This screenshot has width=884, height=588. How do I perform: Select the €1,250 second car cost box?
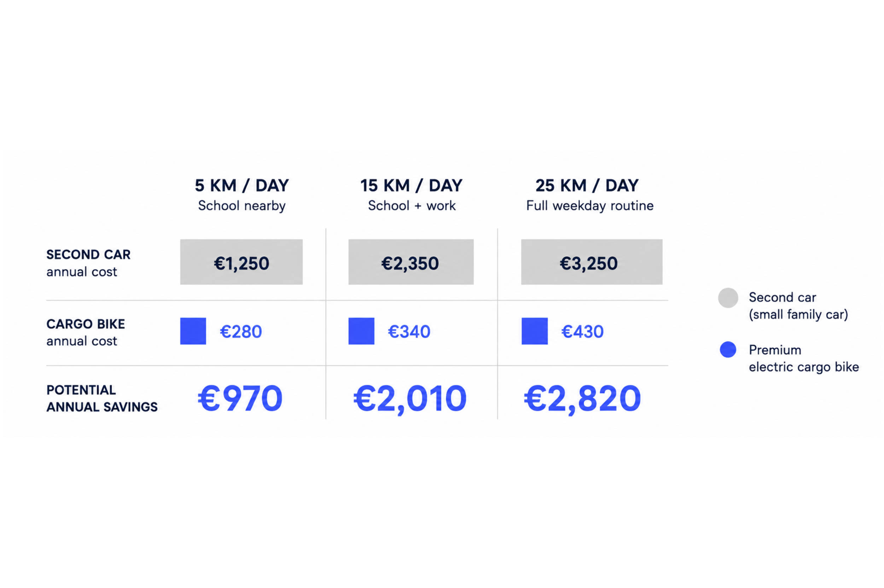[241, 262]
